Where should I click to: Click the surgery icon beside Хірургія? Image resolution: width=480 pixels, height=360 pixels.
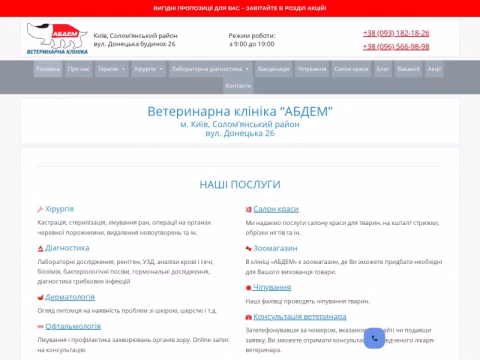pos(40,209)
